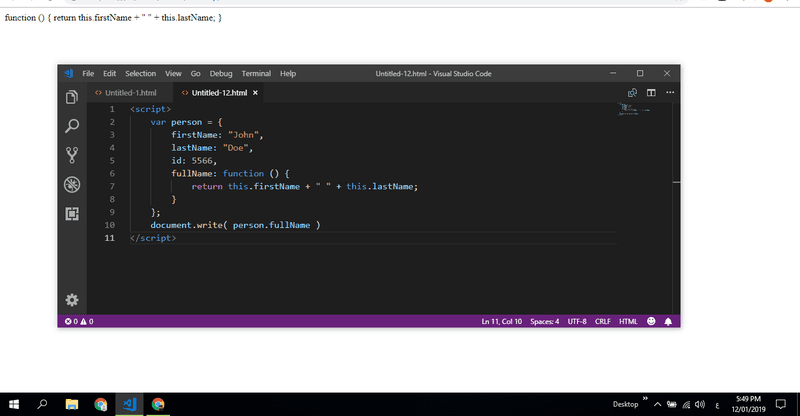The height and width of the screenshot is (416, 800).
Task: Open File Explorer from taskbar
Action: pyautogui.click(x=71, y=404)
